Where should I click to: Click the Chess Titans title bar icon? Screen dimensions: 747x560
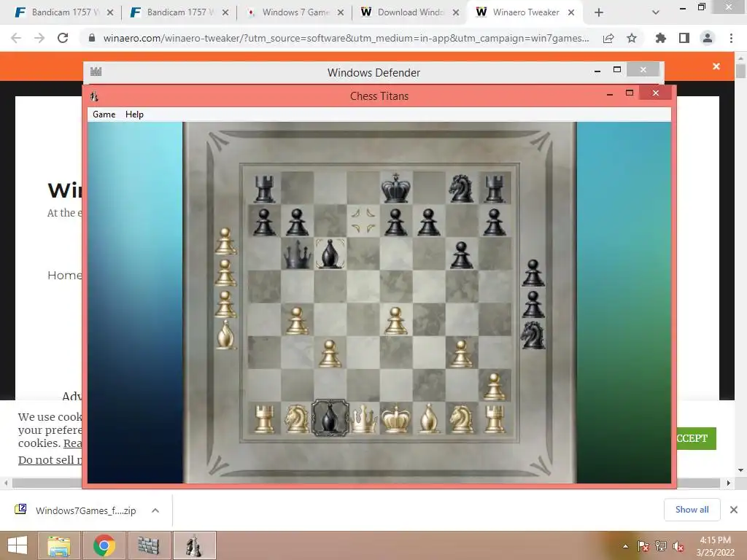tap(94, 96)
